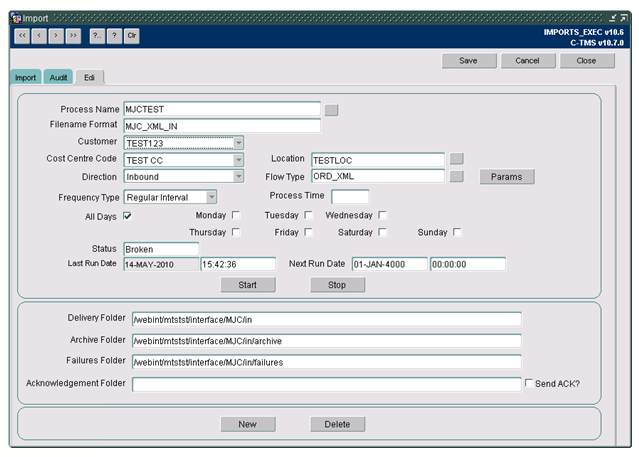Switch to the Audit tab

pyautogui.click(x=58, y=77)
